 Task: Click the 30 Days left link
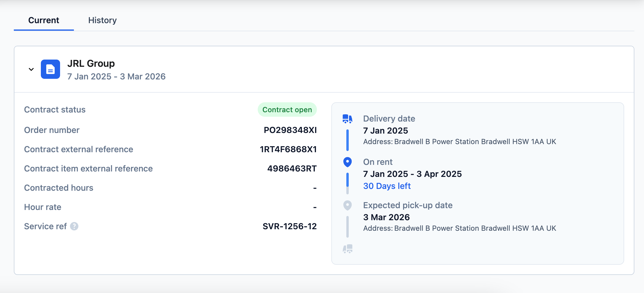pos(387,186)
